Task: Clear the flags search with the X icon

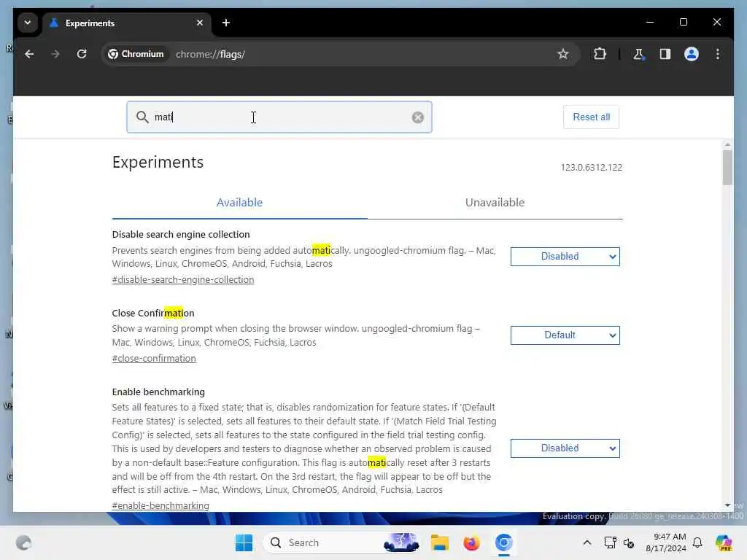Action: coord(418,117)
